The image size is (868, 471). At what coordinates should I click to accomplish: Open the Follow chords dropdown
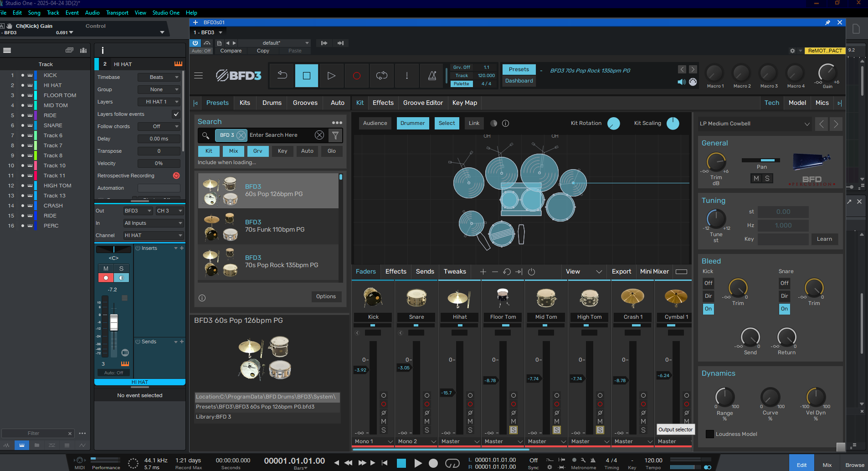(x=159, y=126)
